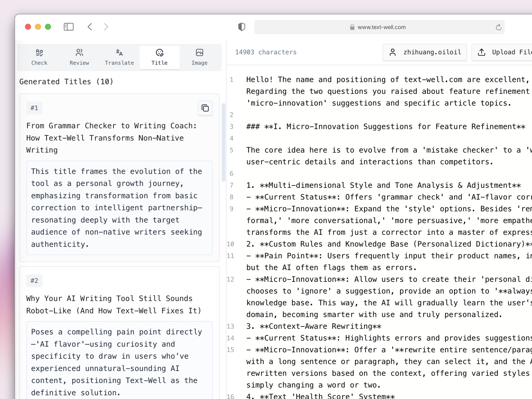Minimize window with the yellow button
The height and width of the screenshot is (399, 532).
click(38, 27)
